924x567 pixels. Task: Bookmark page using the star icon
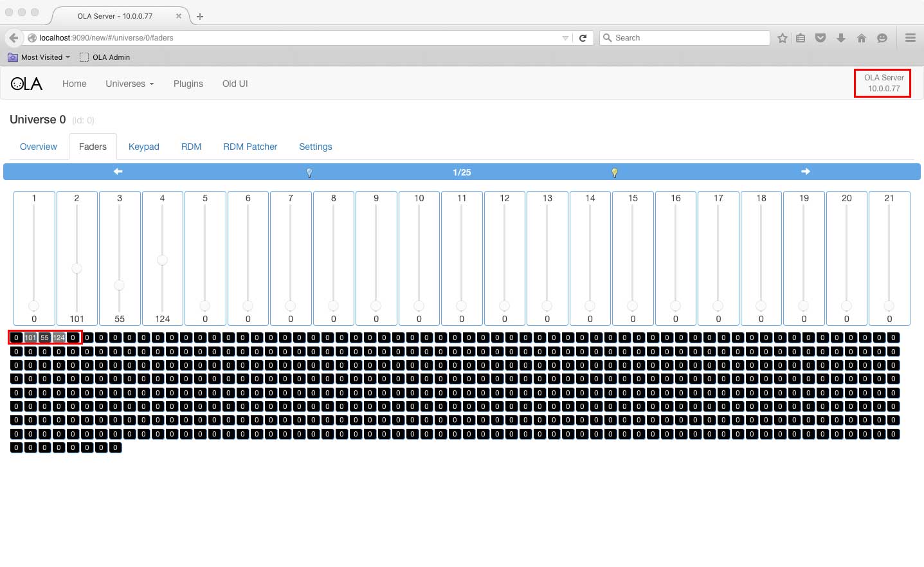tap(782, 38)
